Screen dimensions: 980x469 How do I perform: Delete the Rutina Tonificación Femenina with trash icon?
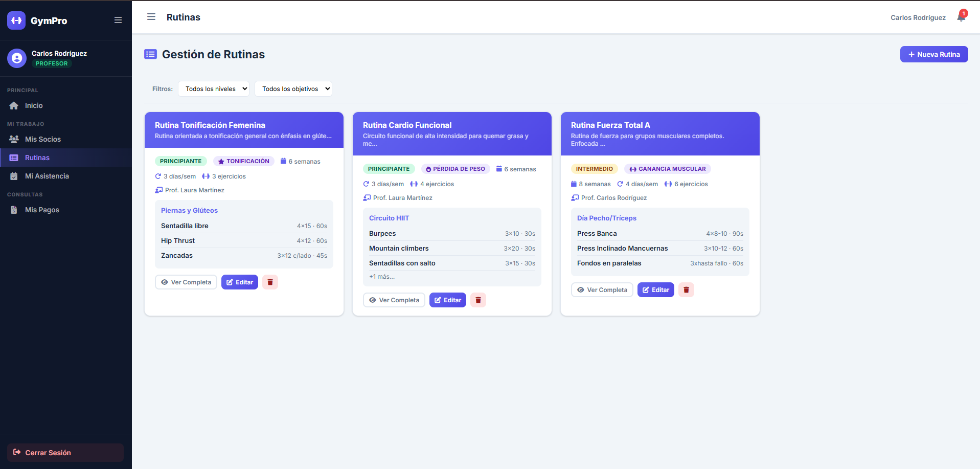[x=270, y=282]
